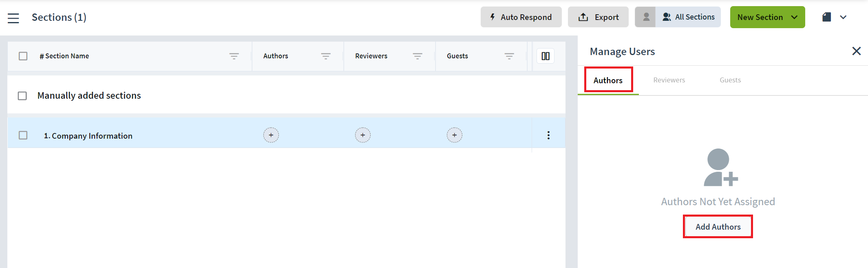This screenshot has width=868, height=268.
Task: Click the Add Authors button
Action: click(x=718, y=227)
